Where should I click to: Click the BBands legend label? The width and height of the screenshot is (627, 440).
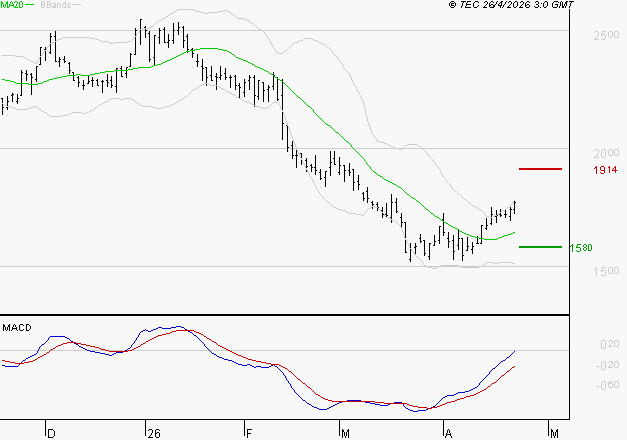[x=56, y=5]
